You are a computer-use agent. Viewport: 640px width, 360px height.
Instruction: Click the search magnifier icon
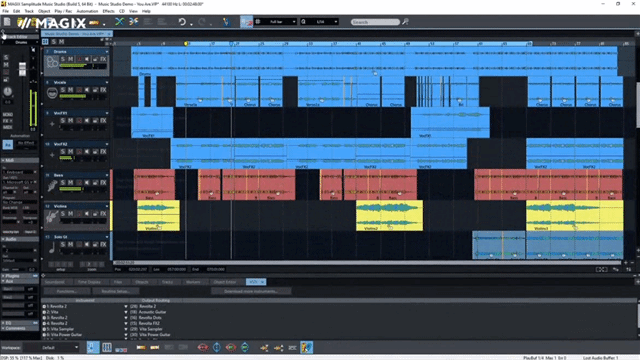pos(405,22)
